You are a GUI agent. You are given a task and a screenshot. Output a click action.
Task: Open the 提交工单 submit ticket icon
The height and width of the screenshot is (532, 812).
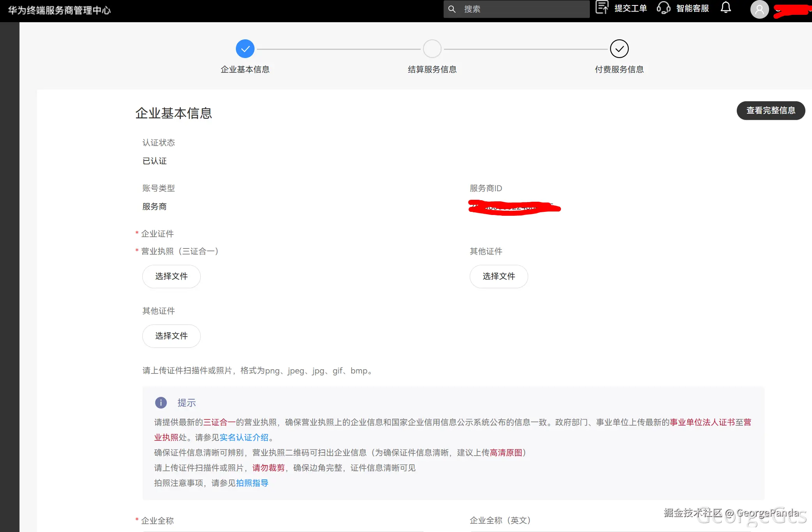(601, 7)
